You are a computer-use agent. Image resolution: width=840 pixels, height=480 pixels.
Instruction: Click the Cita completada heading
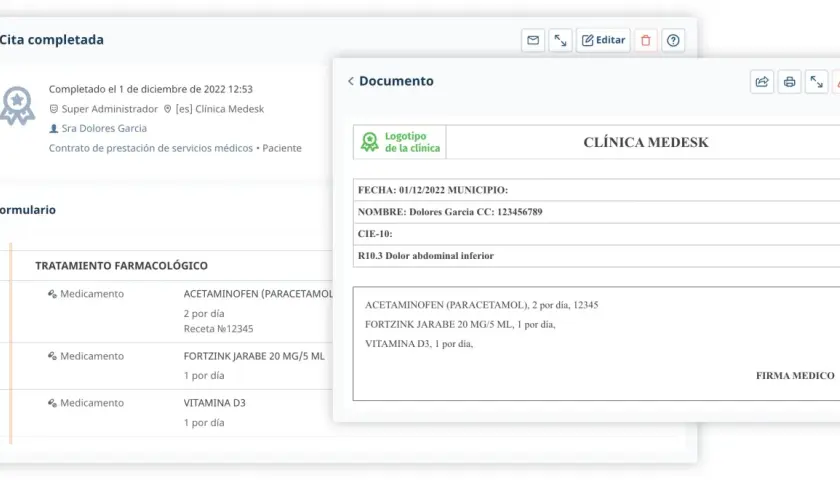coord(52,40)
